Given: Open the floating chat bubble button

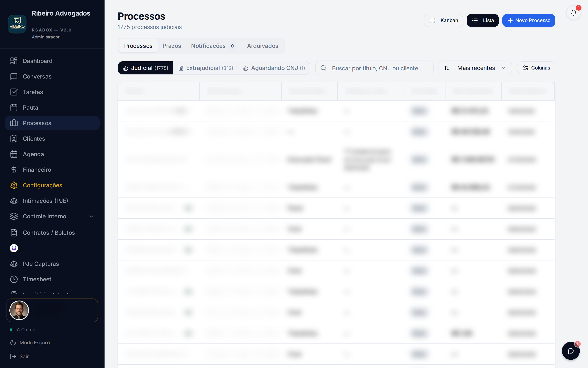Looking at the screenshot, I should [571, 351].
